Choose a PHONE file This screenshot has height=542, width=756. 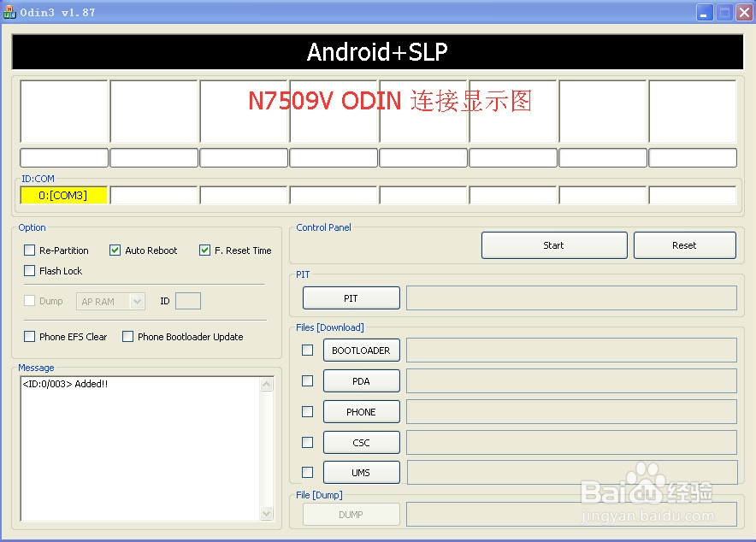(x=361, y=412)
